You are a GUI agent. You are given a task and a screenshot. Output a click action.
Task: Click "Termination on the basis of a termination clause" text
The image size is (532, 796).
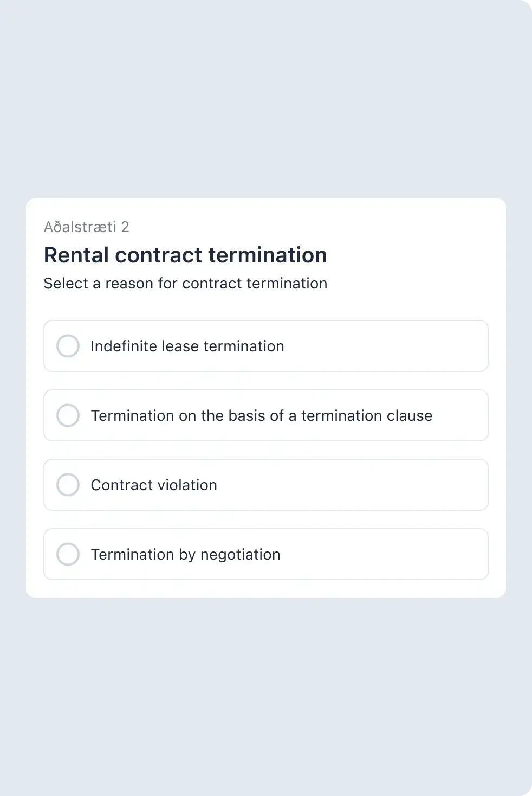tap(261, 415)
